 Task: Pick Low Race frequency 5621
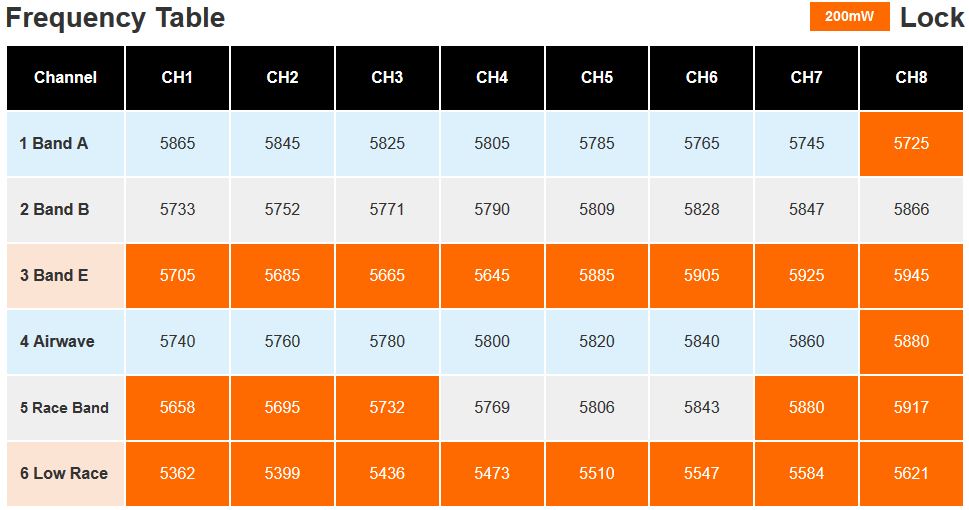(911, 474)
